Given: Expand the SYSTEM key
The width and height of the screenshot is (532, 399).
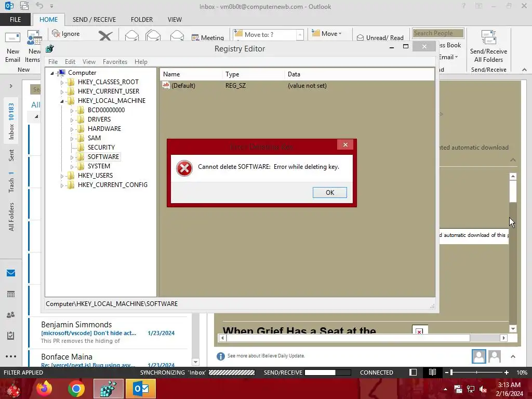Looking at the screenshot, I should (x=72, y=167).
